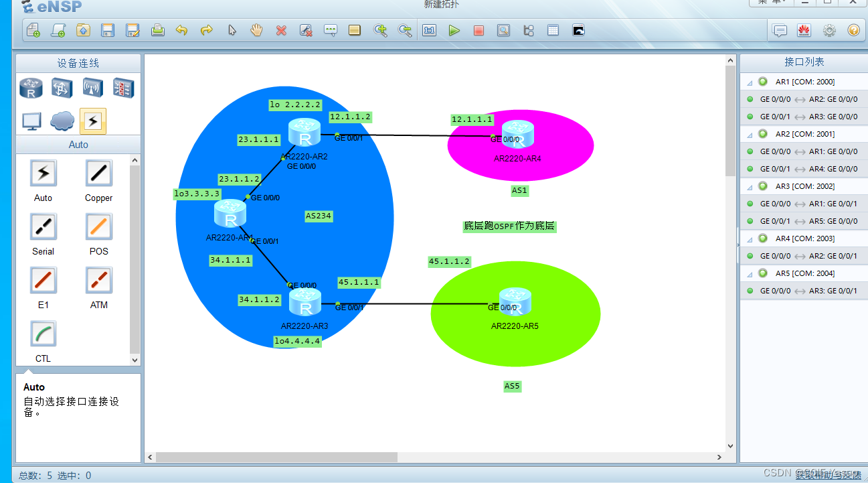Collapse AR5 [COM: 2004] interface group
This screenshot has width=868, height=483.
[x=750, y=274]
